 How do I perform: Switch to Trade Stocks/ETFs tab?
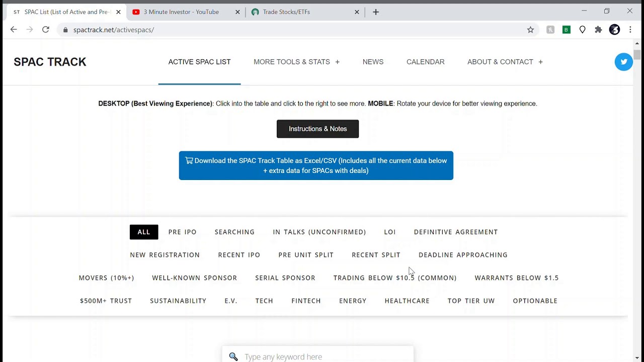pos(305,12)
